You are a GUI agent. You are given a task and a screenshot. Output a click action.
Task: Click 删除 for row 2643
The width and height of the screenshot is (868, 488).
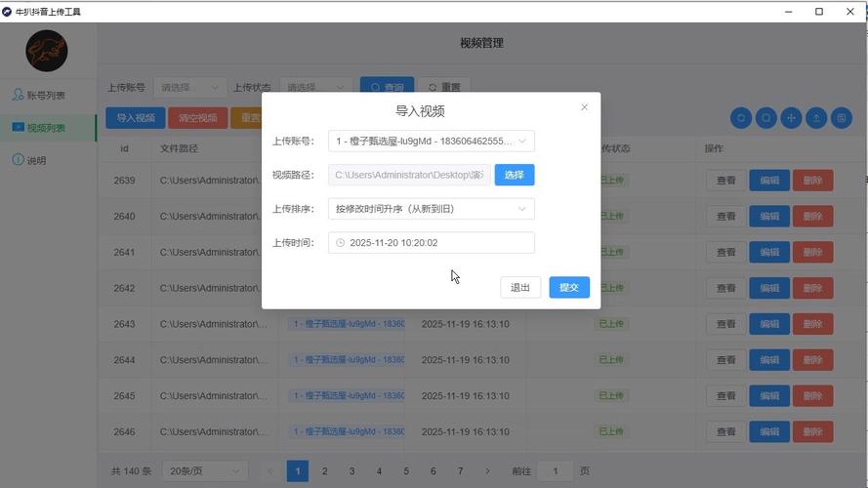(812, 324)
